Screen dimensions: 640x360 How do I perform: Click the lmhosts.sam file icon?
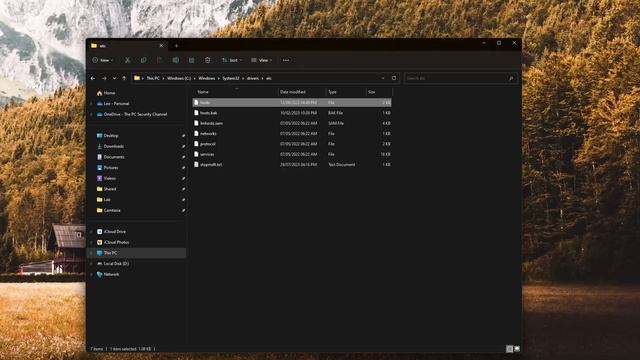[196, 123]
